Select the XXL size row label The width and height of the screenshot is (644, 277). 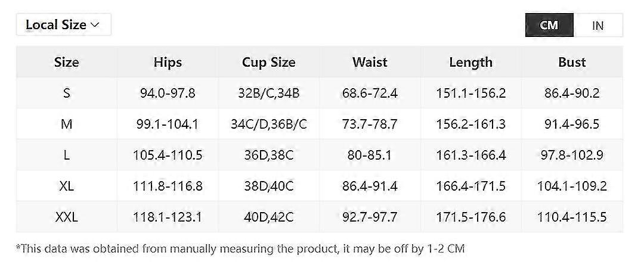click(66, 217)
